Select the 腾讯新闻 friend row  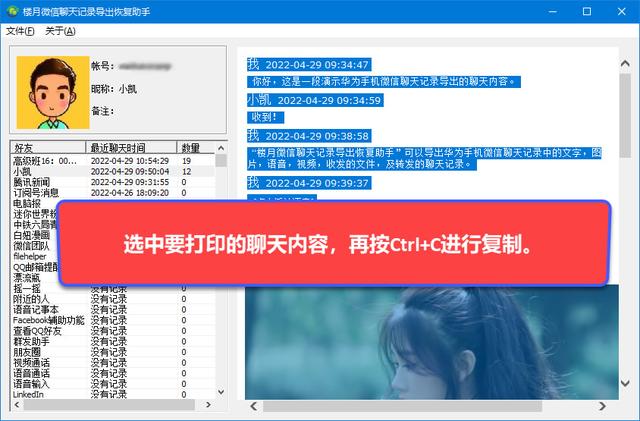click(x=113, y=182)
